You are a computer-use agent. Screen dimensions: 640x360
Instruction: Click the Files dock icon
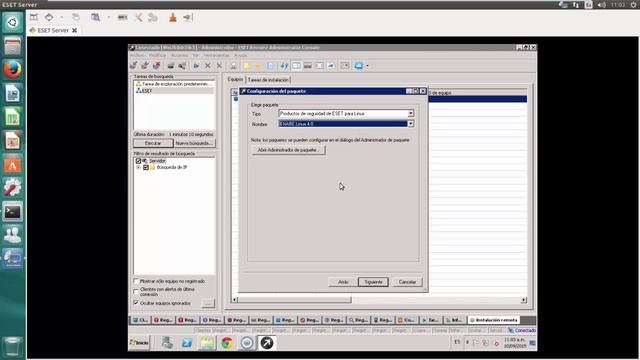point(12,46)
